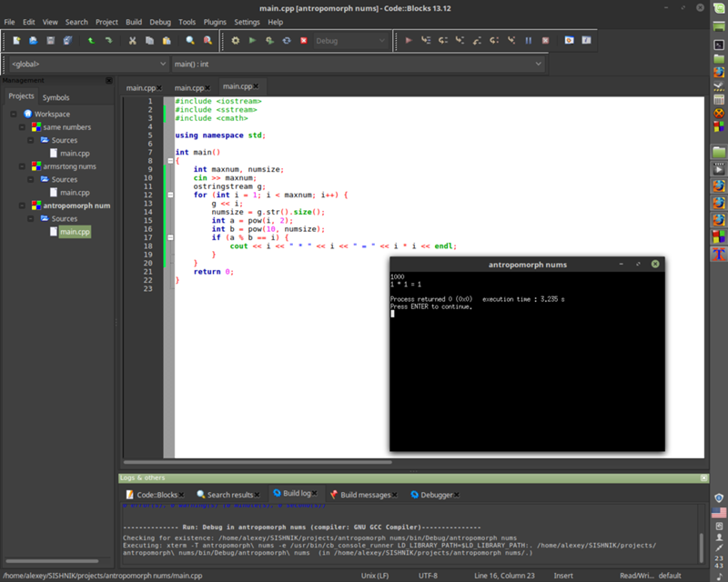Close the Build log tab
Viewport: 728px width, 582px height.
pos(314,493)
